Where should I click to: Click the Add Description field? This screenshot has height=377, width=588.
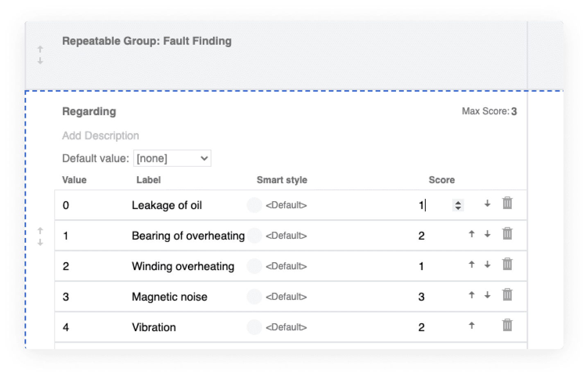[x=101, y=136]
